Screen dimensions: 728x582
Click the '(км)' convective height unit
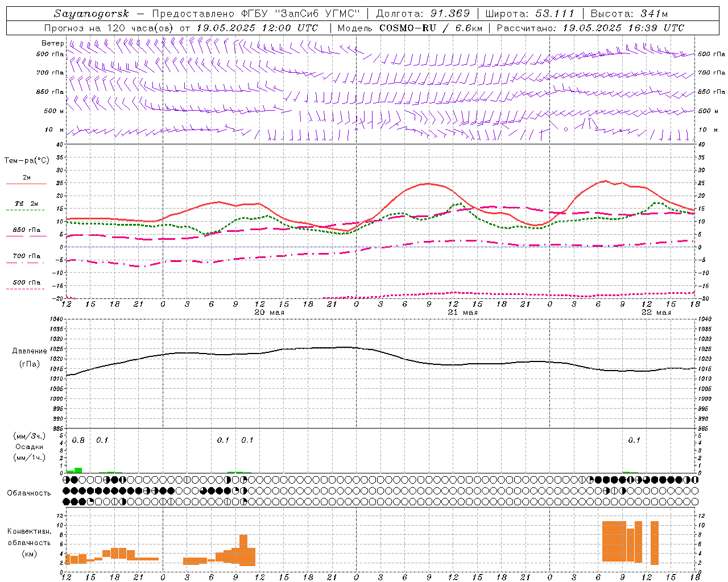click(x=30, y=554)
